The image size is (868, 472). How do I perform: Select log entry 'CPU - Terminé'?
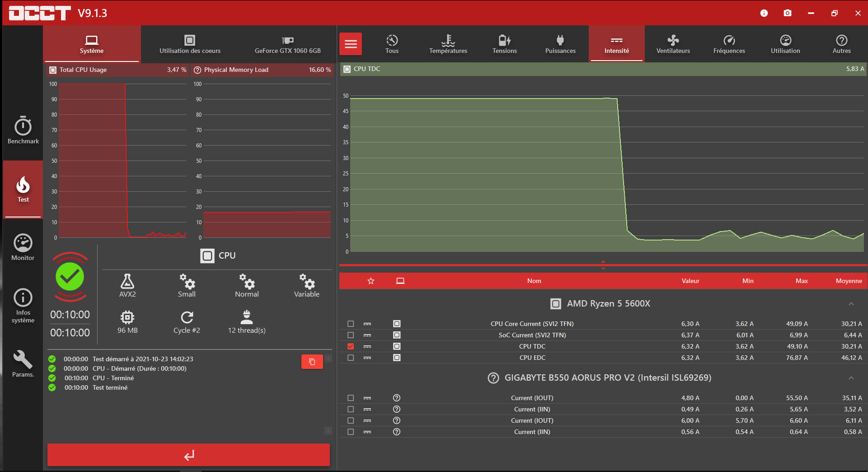(x=113, y=378)
